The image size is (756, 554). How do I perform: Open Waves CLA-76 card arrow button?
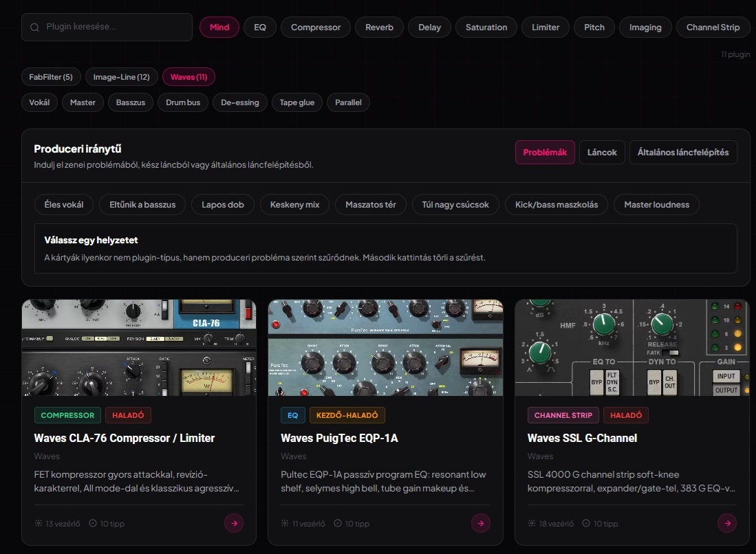[234, 523]
